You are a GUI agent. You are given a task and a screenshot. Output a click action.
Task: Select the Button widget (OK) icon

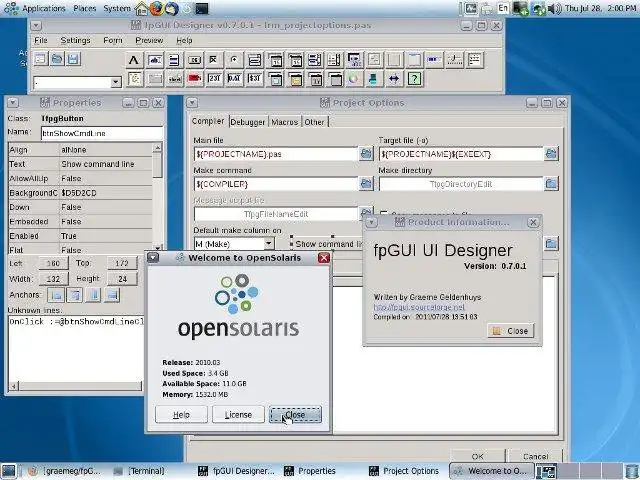(x=195, y=60)
